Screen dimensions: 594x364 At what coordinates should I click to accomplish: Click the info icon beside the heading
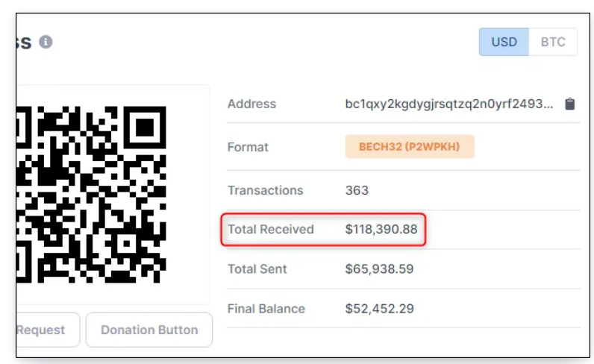click(46, 42)
